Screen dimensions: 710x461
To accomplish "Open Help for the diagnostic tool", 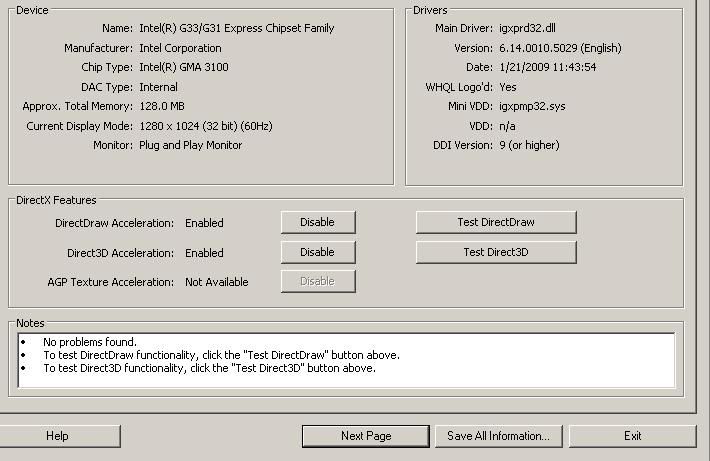I will click(x=57, y=436).
